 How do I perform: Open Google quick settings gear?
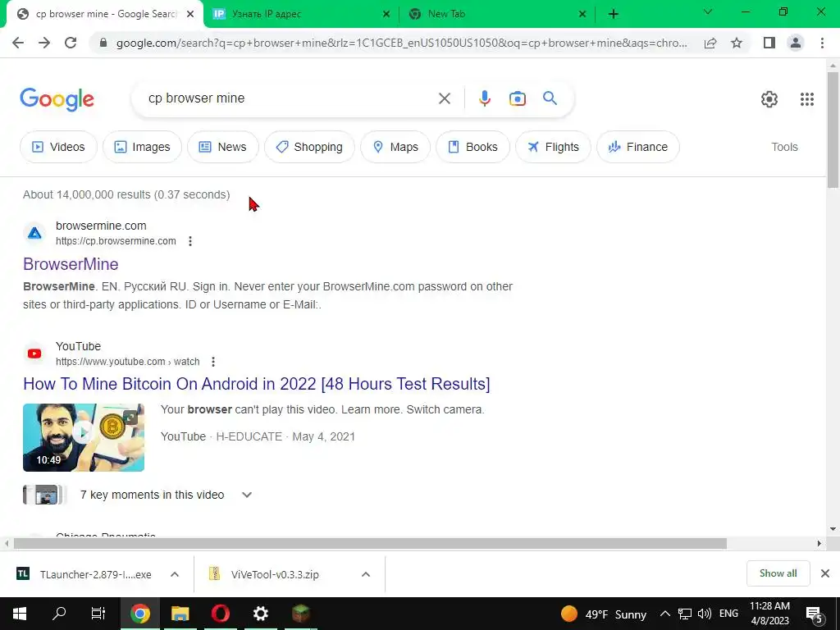pyautogui.click(x=769, y=99)
